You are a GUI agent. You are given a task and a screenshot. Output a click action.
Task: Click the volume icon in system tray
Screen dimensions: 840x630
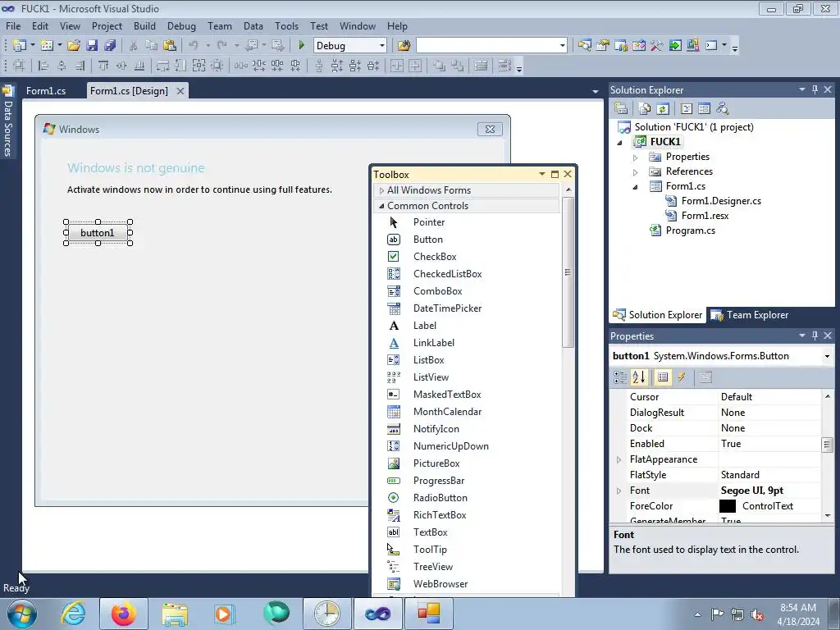(757, 614)
